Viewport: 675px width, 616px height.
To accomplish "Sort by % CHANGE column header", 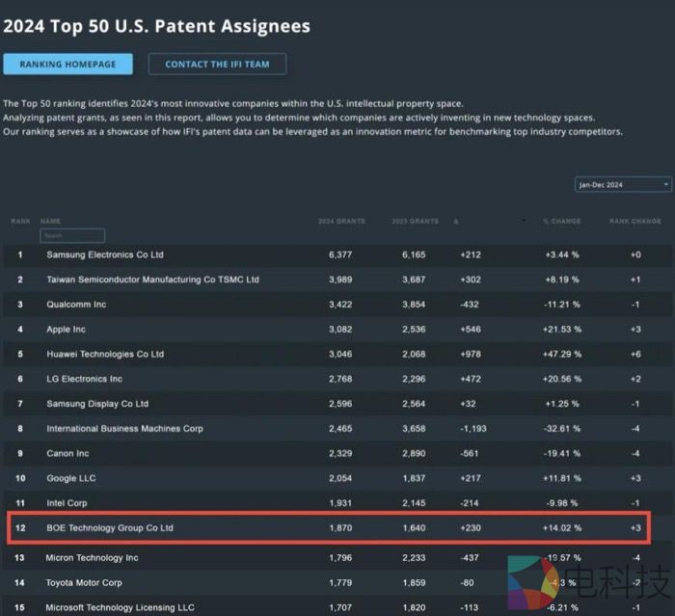I will coord(562,222).
